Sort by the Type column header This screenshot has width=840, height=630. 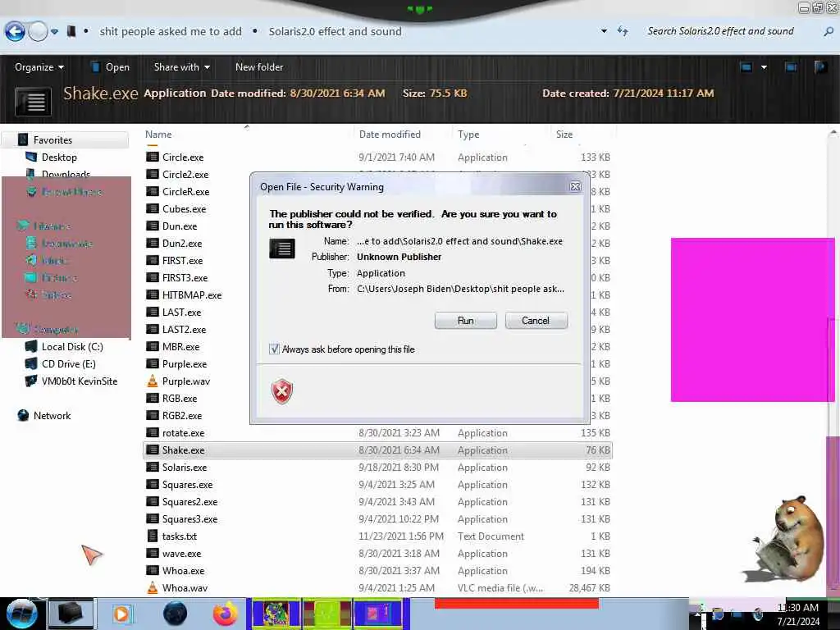pos(468,135)
